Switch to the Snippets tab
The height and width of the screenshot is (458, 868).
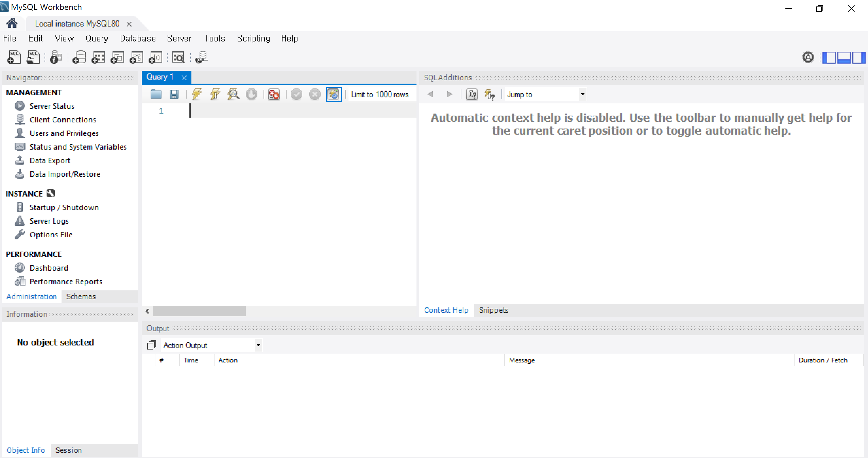pos(493,310)
